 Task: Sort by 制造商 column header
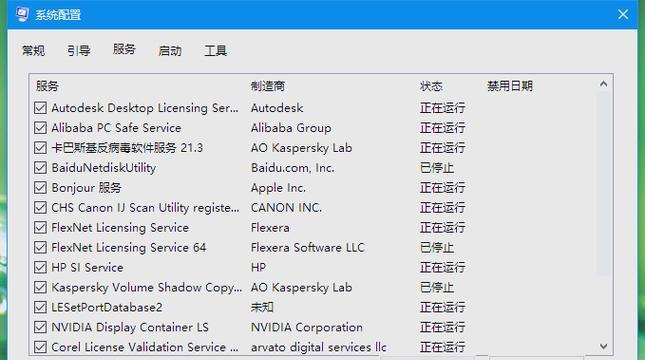[x=268, y=86]
